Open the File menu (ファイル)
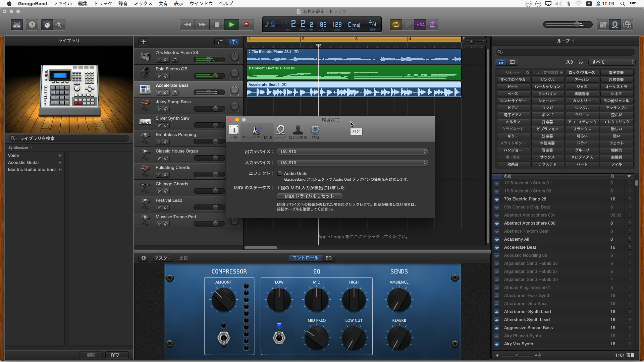The width and height of the screenshot is (644, 362). point(63,4)
